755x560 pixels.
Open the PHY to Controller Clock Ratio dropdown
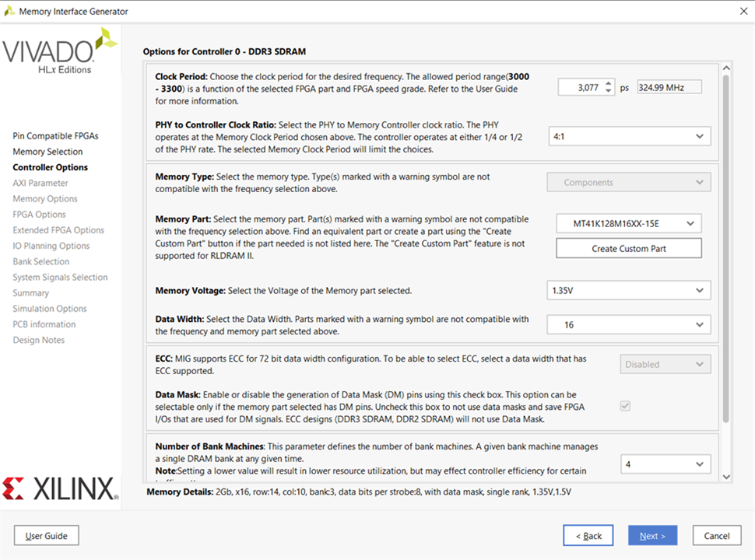pyautogui.click(x=630, y=137)
